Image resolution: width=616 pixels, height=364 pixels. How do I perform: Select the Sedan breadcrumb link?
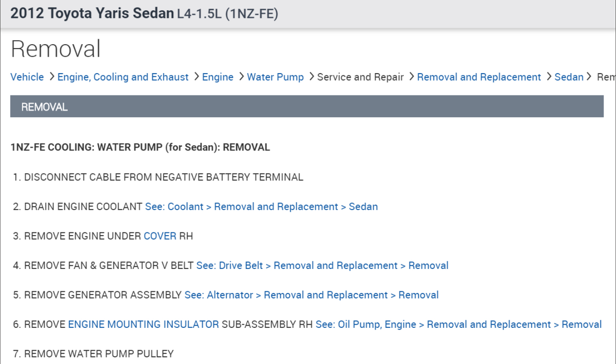[569, 77]
